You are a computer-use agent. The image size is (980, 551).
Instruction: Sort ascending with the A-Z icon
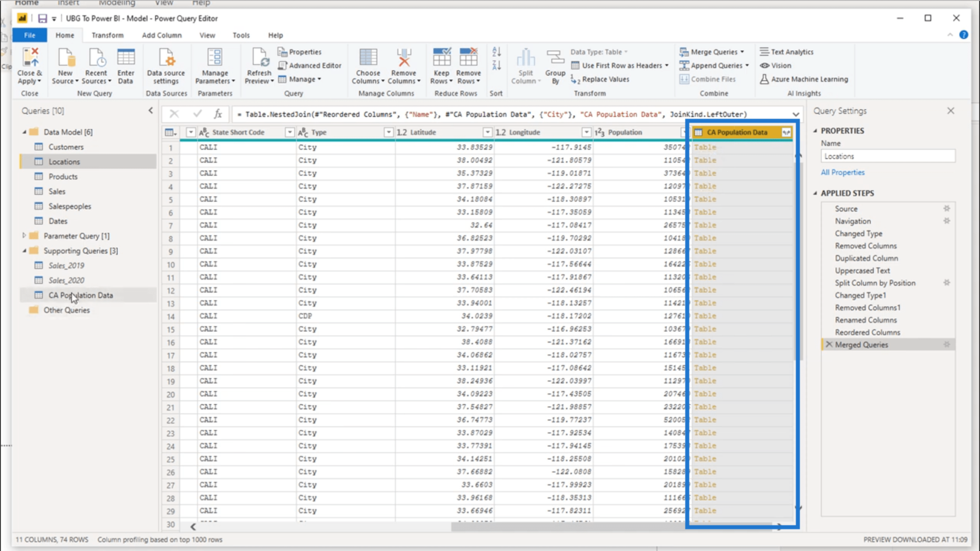coord(496,52)
